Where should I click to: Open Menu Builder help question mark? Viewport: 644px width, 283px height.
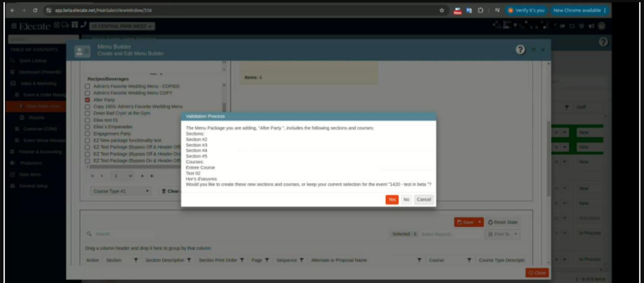click(520, 50)
